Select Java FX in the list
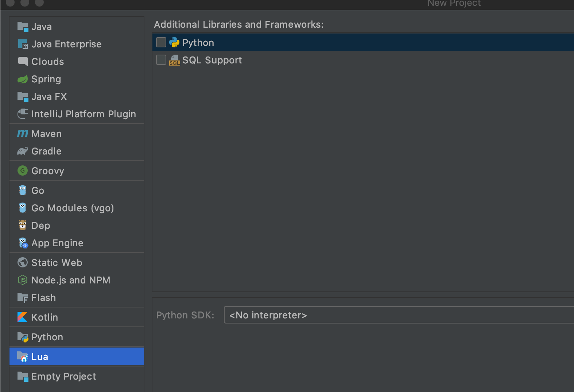This screenshot has height=392, width=574. coord(77,97)
